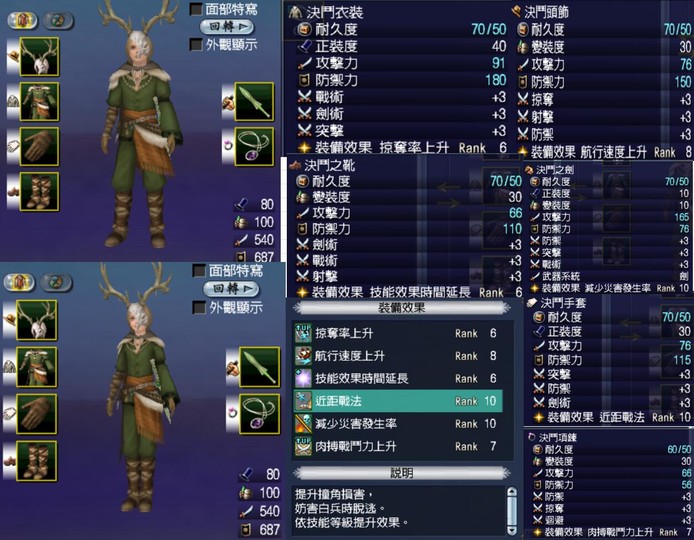Image resolution: width=694 pixels, height=540 pixels.
Task: Select necklace slot in lower panel
Action: (259, 414)
